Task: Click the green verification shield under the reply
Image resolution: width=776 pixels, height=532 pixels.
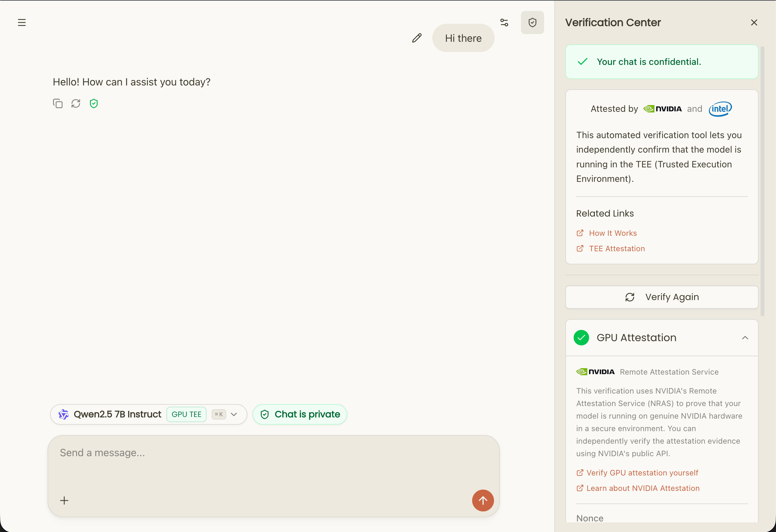Action: (x=93, y=103)
